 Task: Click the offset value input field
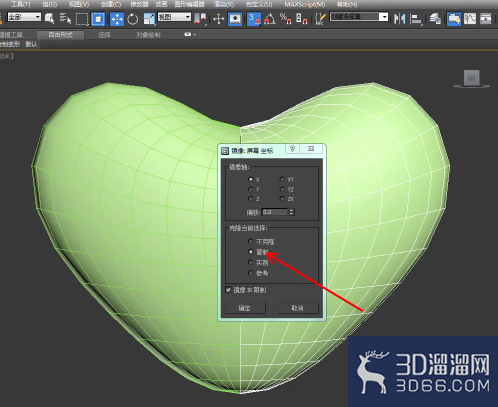275,212
